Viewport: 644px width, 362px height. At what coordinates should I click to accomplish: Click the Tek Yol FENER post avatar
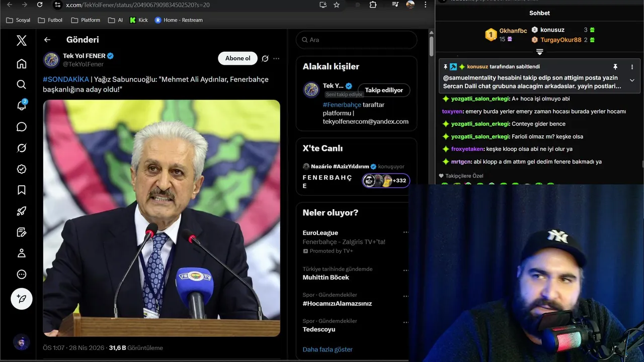(x=51, y=60)
